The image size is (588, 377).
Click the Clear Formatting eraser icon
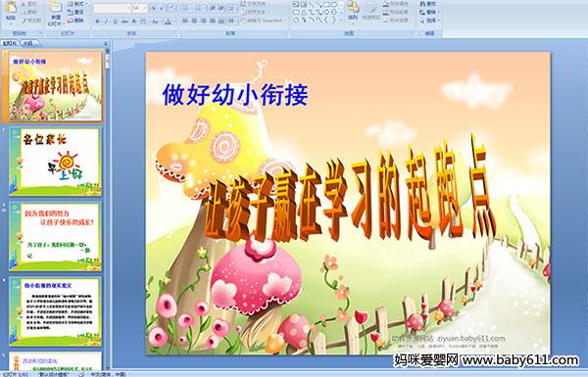click(x=172, y=8)
